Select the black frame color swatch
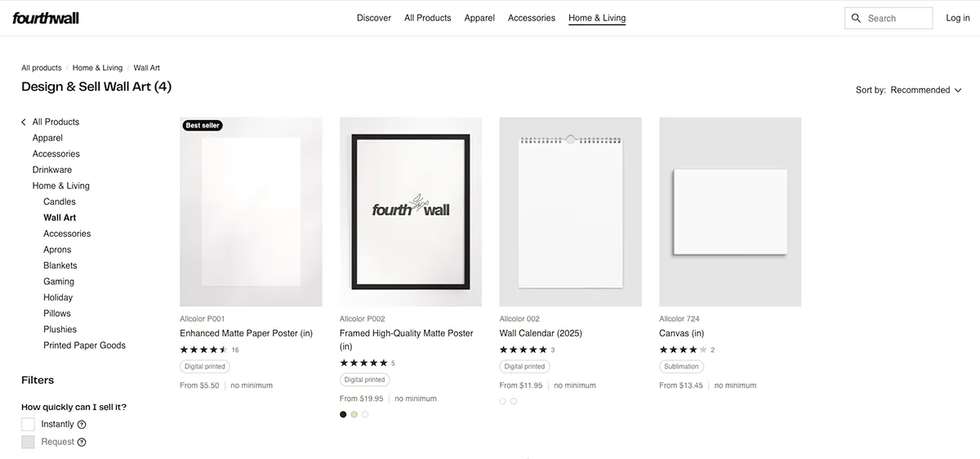The width and height of the screenshot is (980, 459). pos(343,414)
